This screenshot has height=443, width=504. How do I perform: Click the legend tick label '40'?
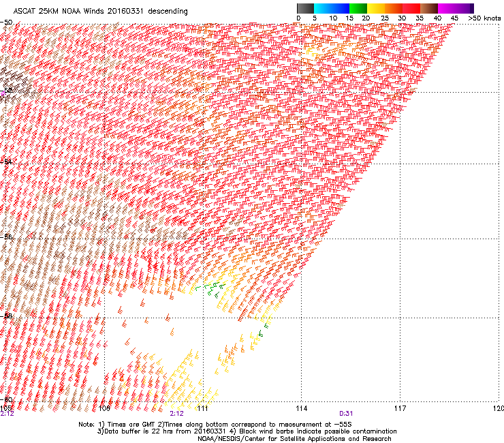tap(437, 18)
